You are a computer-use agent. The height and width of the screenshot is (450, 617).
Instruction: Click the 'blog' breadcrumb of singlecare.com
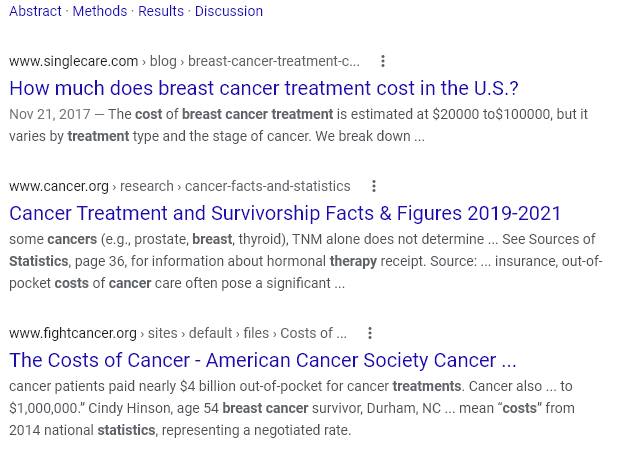pos(163,61)
